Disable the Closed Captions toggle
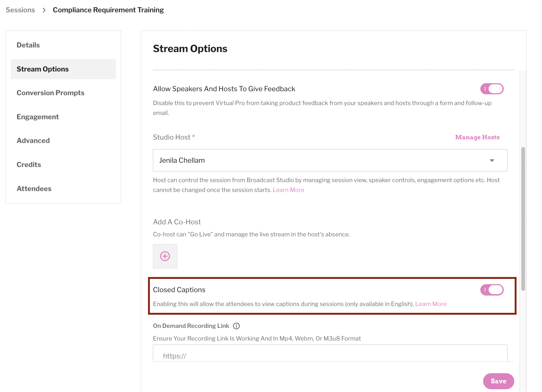This screenshot has width=542, height=392. [x=492, y=290]
